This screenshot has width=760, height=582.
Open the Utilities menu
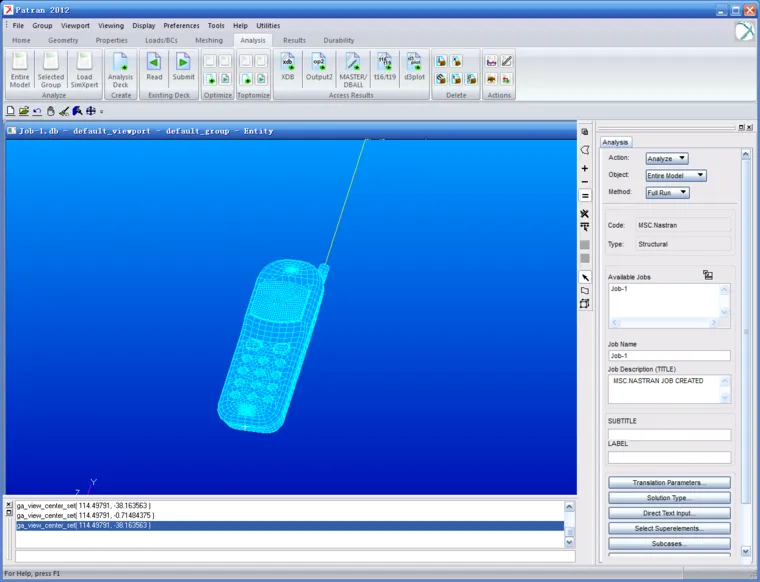pyautogui.click(x=268, y=26)
